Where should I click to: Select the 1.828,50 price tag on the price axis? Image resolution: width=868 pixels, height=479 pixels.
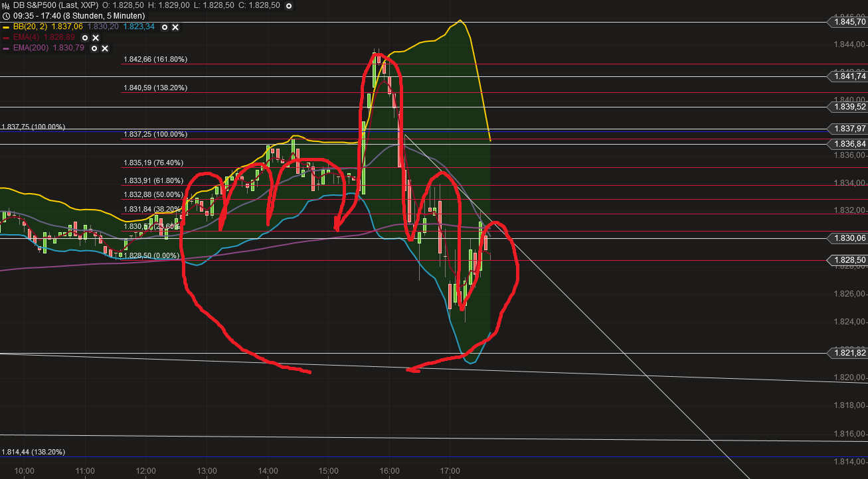pos(847,260)
